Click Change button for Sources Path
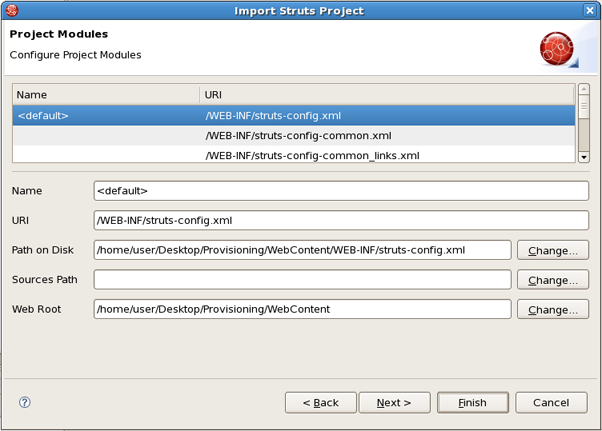The height and width of the screenshot is (431, 602). tap(553, 280)
